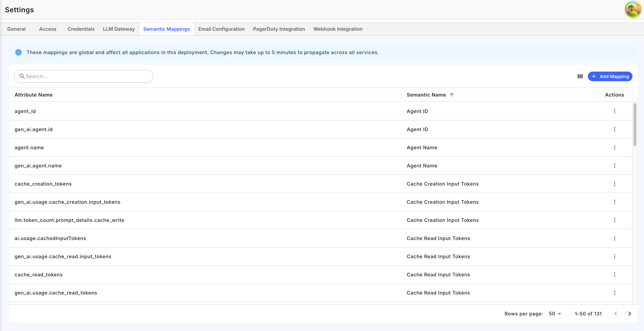The height and width of the screenshot is (331, 644).
Task: Open actions menu for agent_id row
Action: pos(615,111)
